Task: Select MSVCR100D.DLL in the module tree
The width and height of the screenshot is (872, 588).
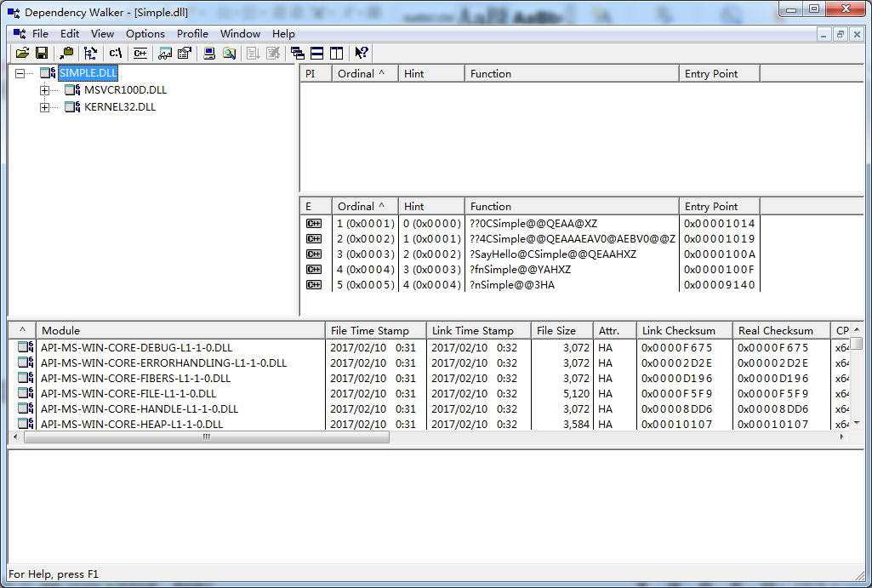Action: 126,90
